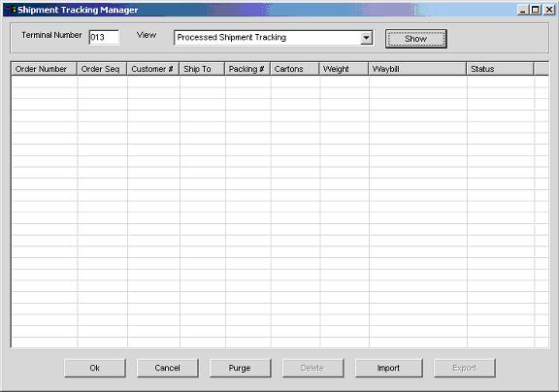
Task: Sort by Order Number column header
Action: tap(45, 69)
